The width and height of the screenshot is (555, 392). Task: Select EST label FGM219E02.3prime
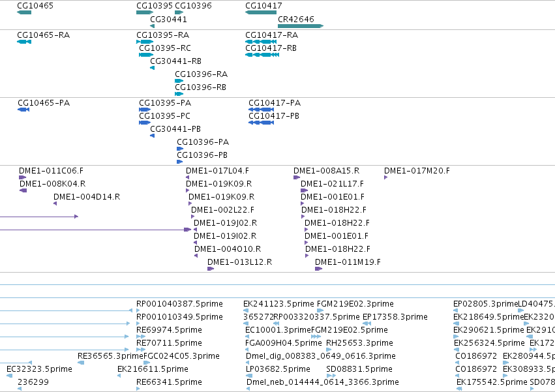(355, 304)
